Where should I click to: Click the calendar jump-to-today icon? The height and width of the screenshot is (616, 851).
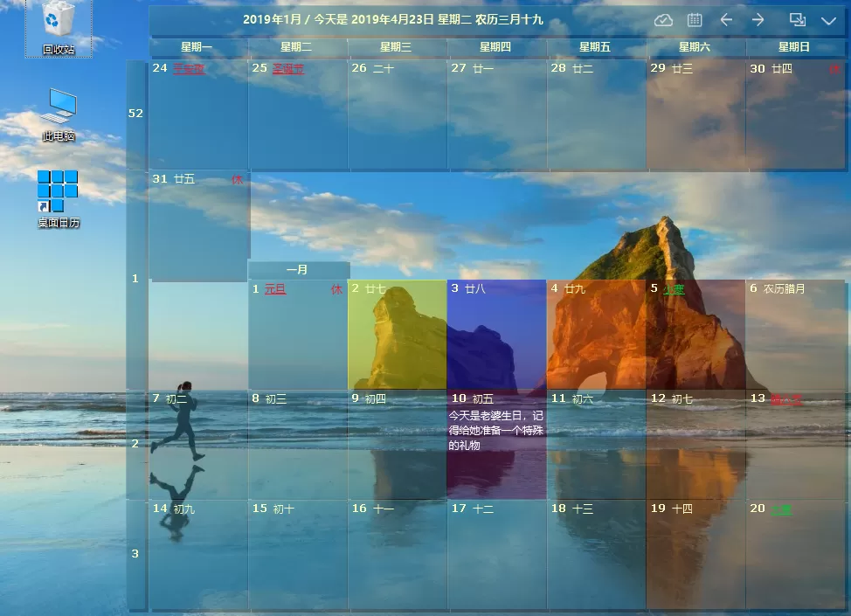pos(696,19)
